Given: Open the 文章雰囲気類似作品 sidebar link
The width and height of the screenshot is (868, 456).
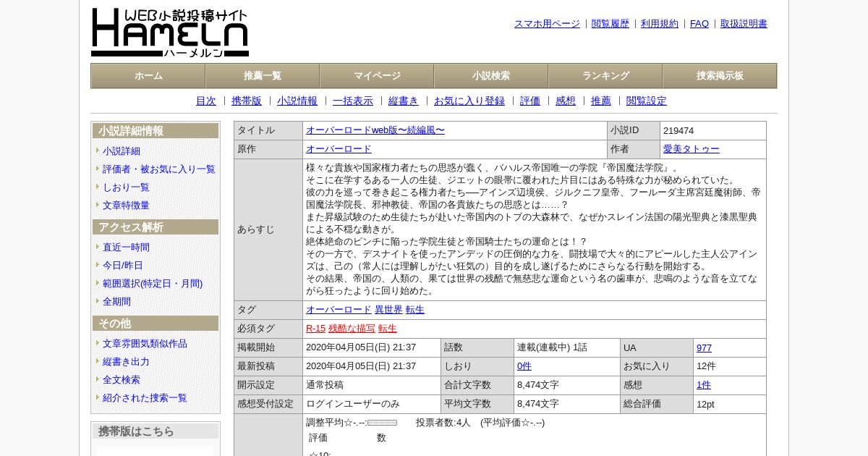Looking at the screenshot, I should 145,344.
